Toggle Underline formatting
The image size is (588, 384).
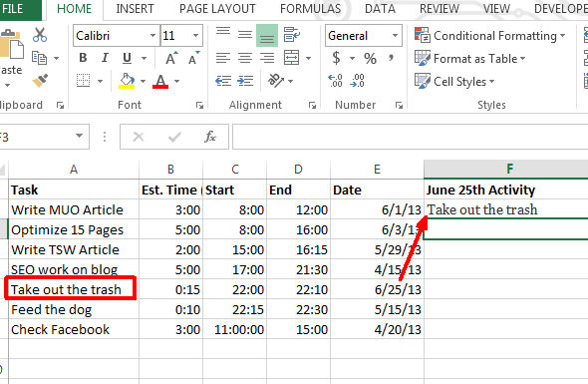point(128,58)
